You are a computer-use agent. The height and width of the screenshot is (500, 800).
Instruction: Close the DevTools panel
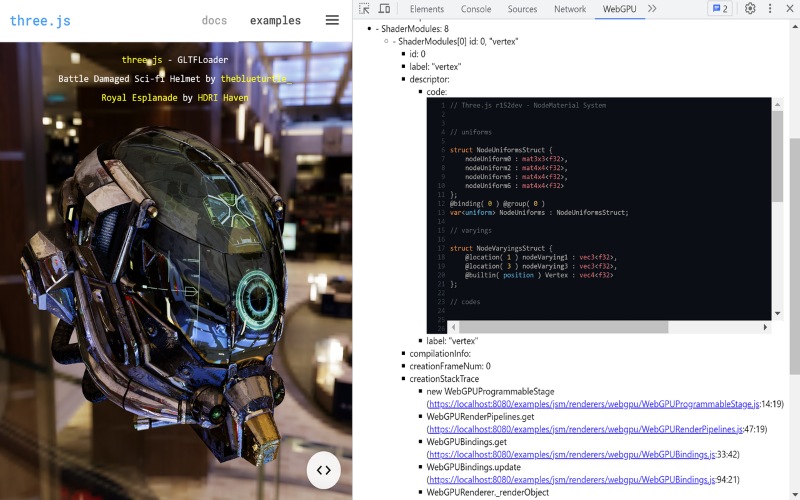[789, 9]
